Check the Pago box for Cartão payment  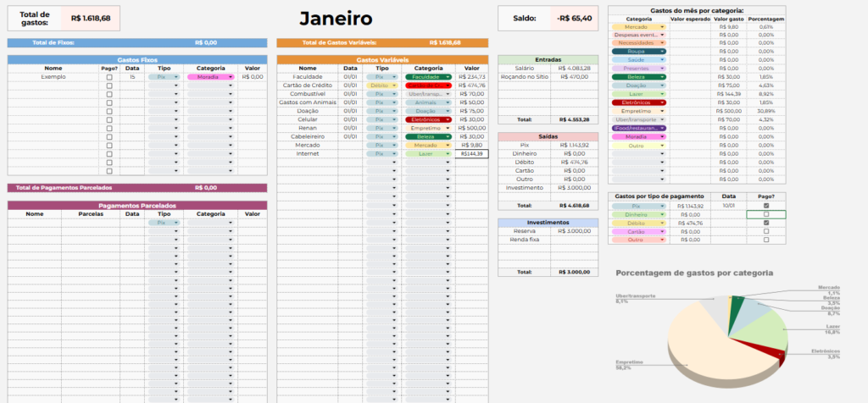click(766, 231)
